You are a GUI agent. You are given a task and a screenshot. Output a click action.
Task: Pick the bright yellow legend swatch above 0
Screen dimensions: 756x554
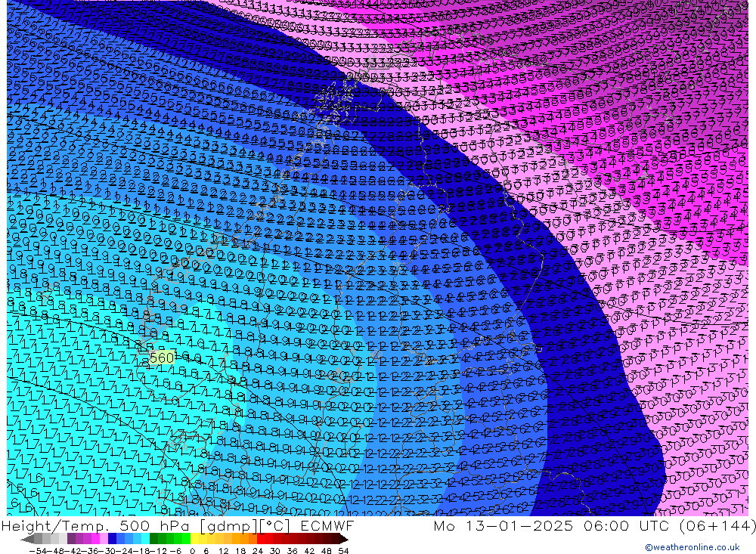(194, 540)
